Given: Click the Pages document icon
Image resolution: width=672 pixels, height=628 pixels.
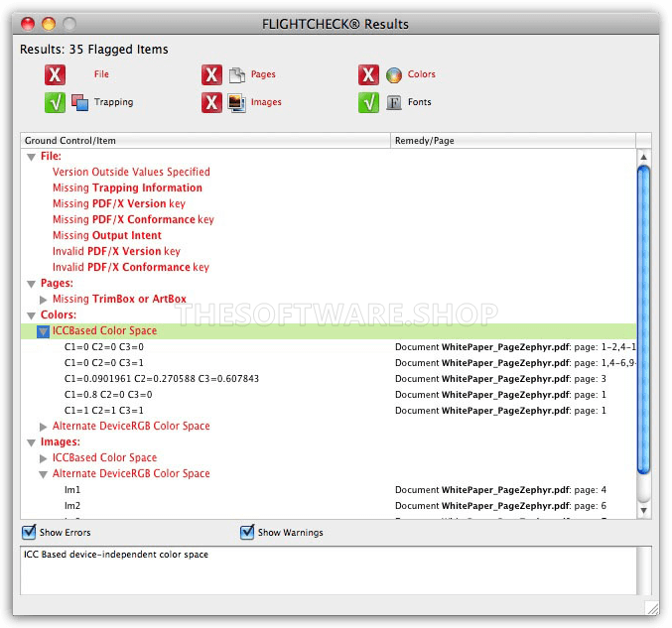Looking at the screenshot, I should pos(236,74).
